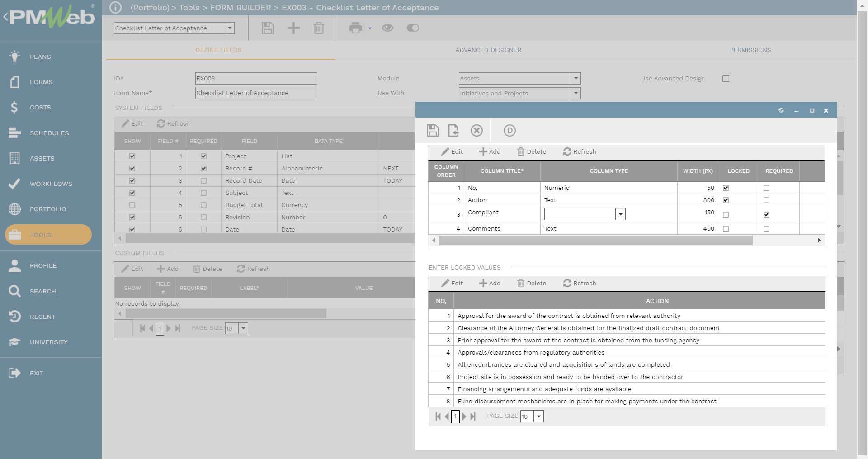Toggle Use Advanced Design checkbox
Viewport: 868px width, 459px height.
(x=726, y=79)
